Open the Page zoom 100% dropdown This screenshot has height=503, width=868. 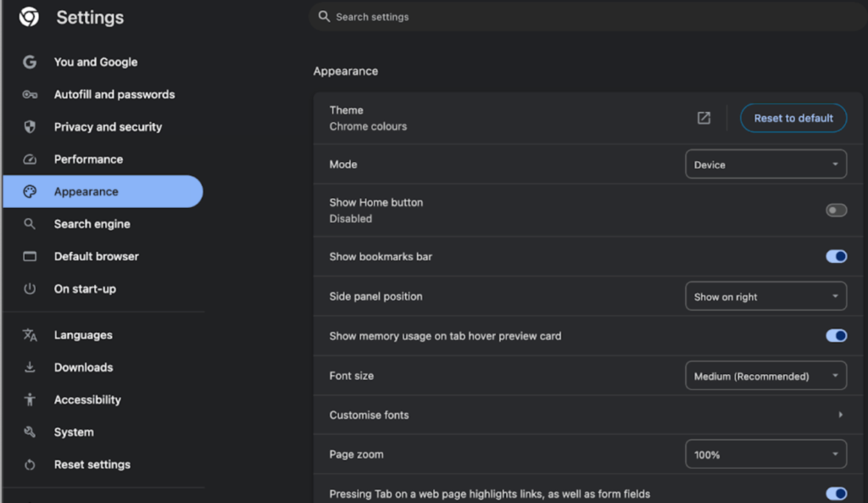pos(765,455)
